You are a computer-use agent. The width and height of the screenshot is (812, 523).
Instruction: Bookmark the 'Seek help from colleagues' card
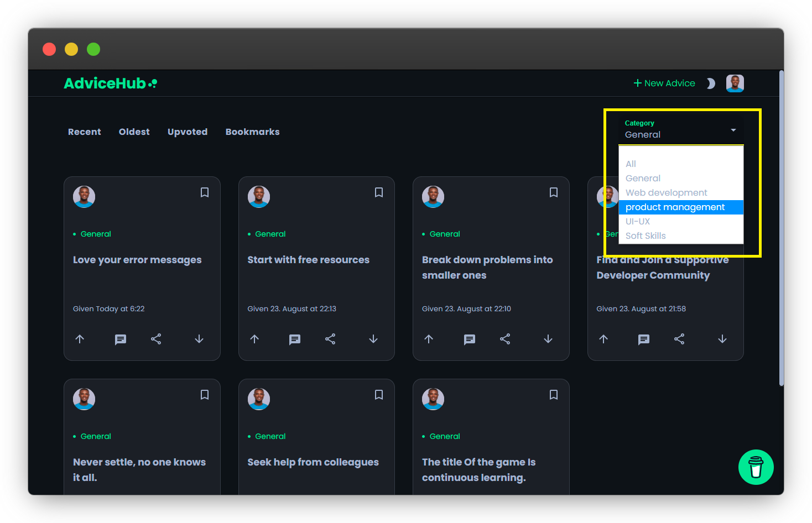pos(379,395)
